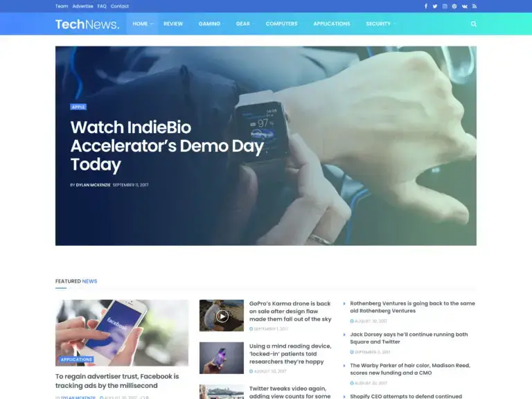Click the APPLE category tag
The width and height of the screenshot is (532, 399).
[78, 107]
